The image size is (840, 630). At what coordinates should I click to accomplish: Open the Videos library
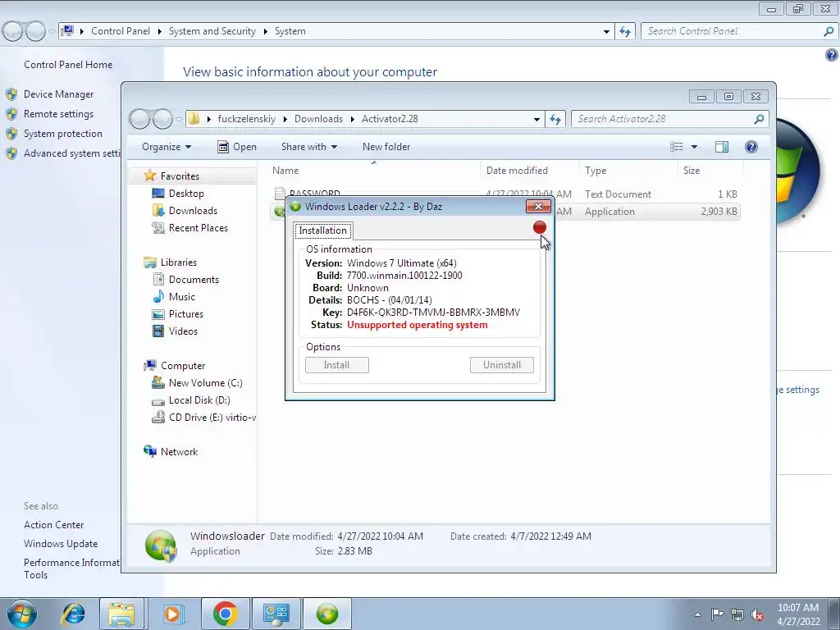(183, 331)
